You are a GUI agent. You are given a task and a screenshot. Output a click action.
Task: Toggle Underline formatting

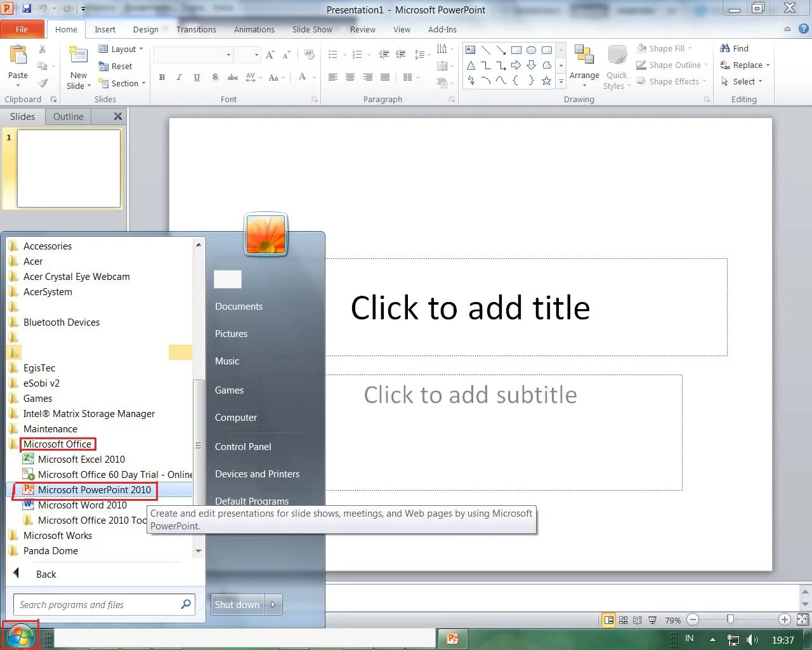[x=197, y=77]
